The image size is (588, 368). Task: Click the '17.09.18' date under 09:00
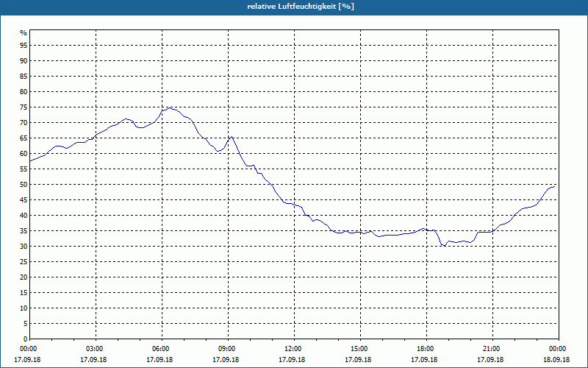click(226, 360)
